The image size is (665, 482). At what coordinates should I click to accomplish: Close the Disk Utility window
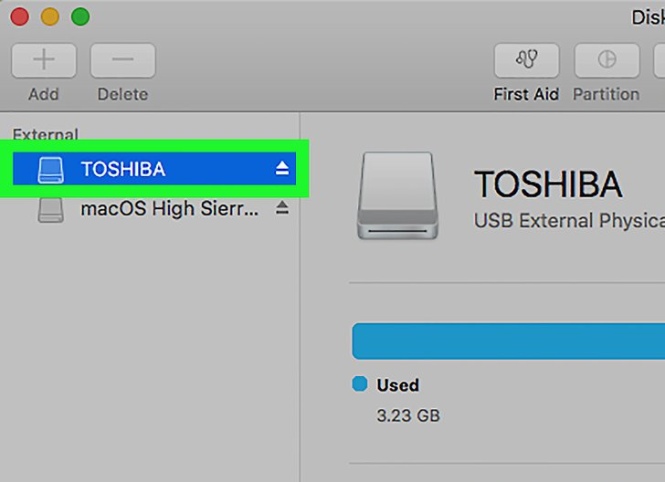pyautogui.click(x=18, y=17)
